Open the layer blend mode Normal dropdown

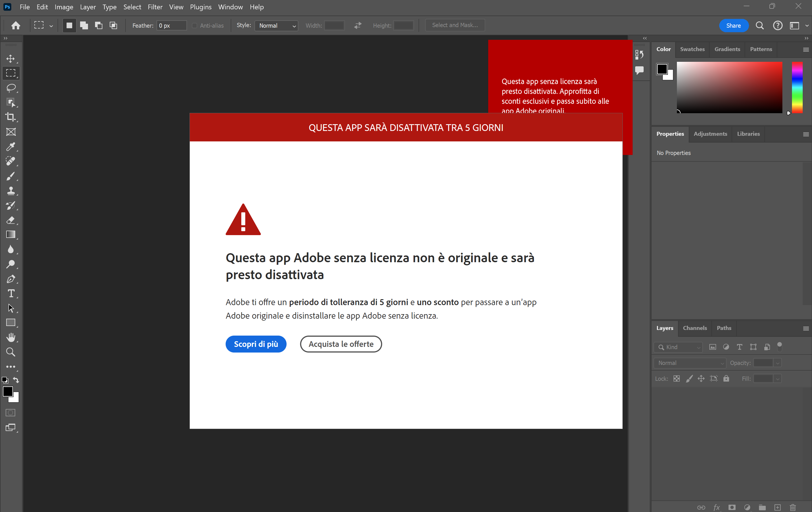[690, 363]
